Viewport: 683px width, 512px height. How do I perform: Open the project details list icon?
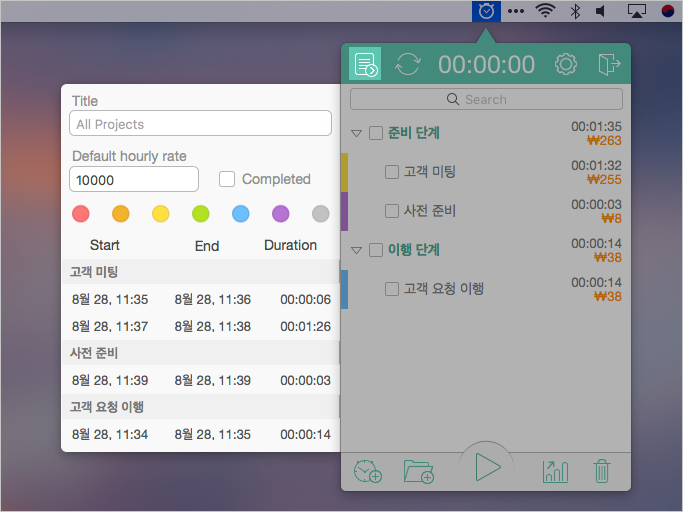[x=365, y=64]
